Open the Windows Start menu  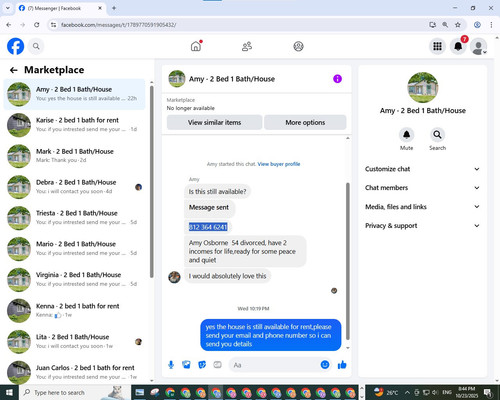click(9, 392)
